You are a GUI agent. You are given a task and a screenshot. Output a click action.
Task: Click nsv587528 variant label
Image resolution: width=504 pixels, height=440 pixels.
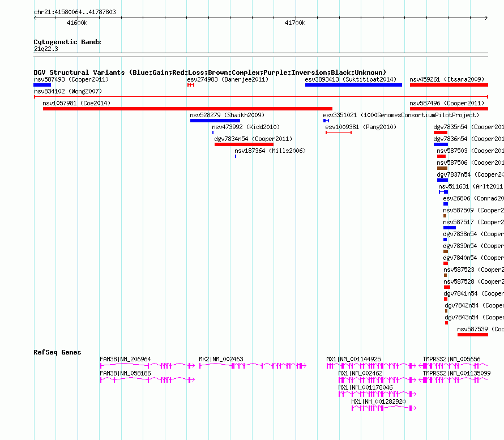point(474,281)
